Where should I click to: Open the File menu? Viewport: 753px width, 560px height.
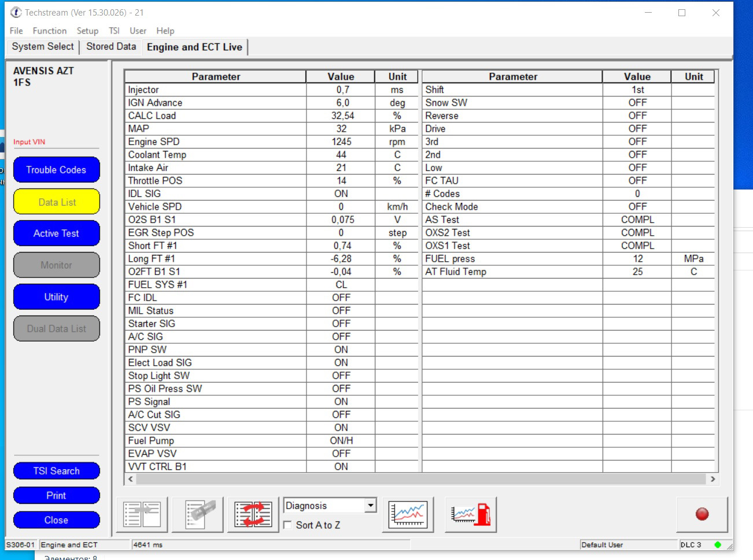(16, 31)
